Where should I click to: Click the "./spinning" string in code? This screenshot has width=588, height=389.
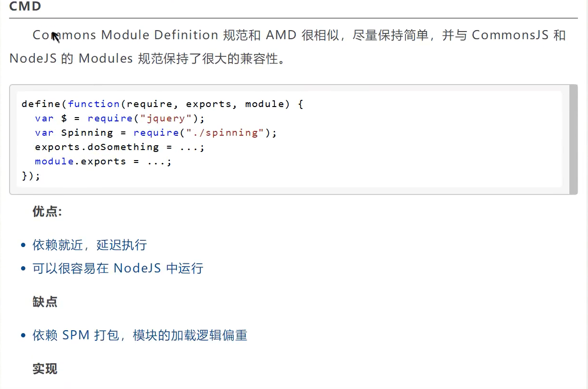[x=225, y=132]
